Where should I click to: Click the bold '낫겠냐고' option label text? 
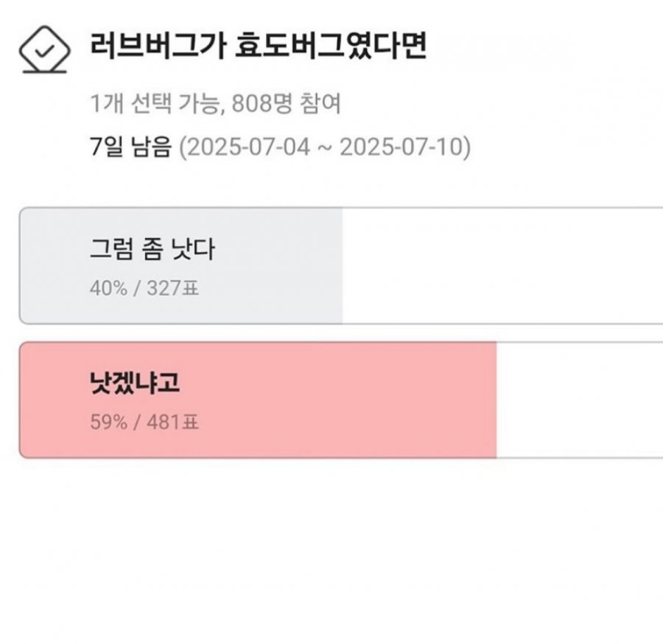(135, 382)
